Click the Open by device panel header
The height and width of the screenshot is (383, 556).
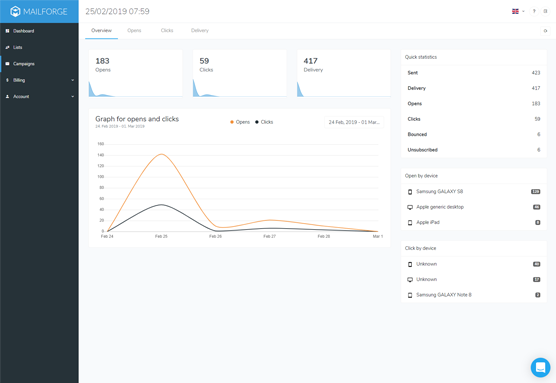point(474,176)
